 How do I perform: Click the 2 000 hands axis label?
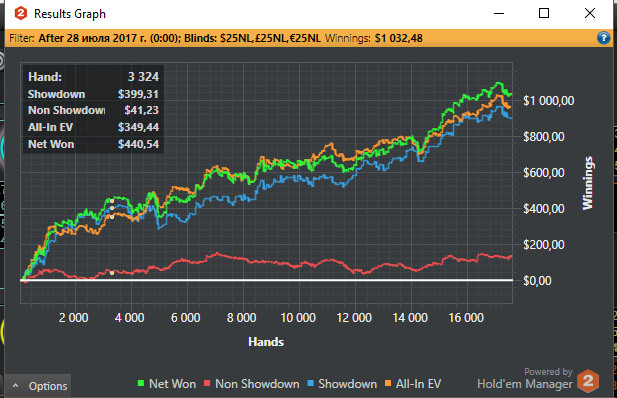tap(74, 318)
